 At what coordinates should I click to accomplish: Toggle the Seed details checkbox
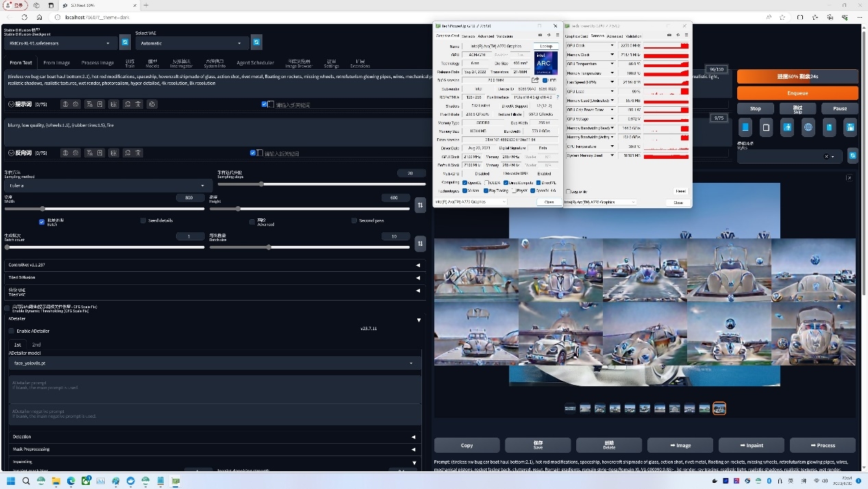(x=143, y=221)
